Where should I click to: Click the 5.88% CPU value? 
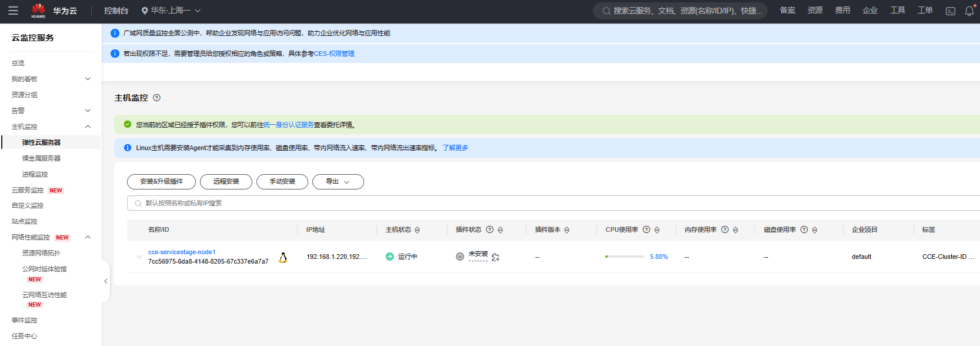point(659,257)
